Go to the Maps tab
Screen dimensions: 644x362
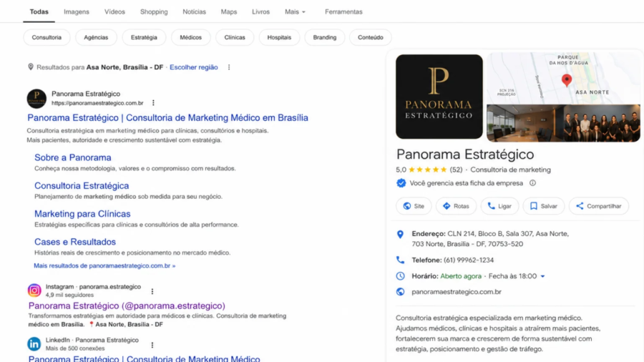229,12
